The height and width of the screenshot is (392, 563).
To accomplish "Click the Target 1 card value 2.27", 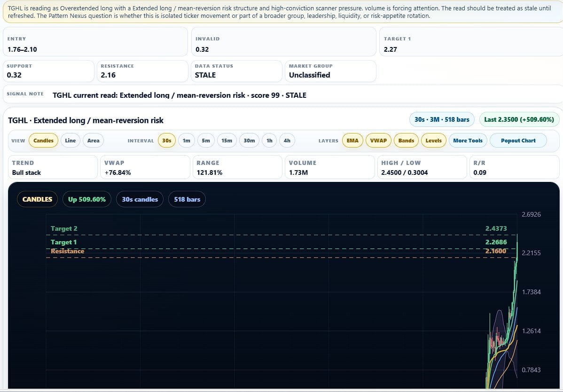I will (x=391, y=49).
